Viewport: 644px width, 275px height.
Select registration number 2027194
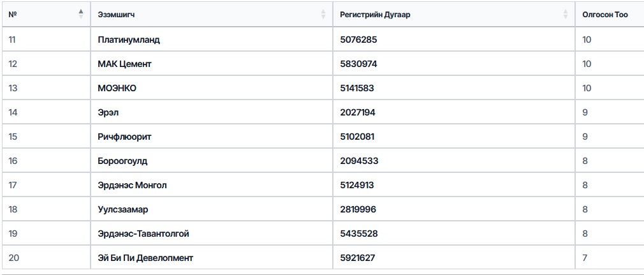pos(357,113)
